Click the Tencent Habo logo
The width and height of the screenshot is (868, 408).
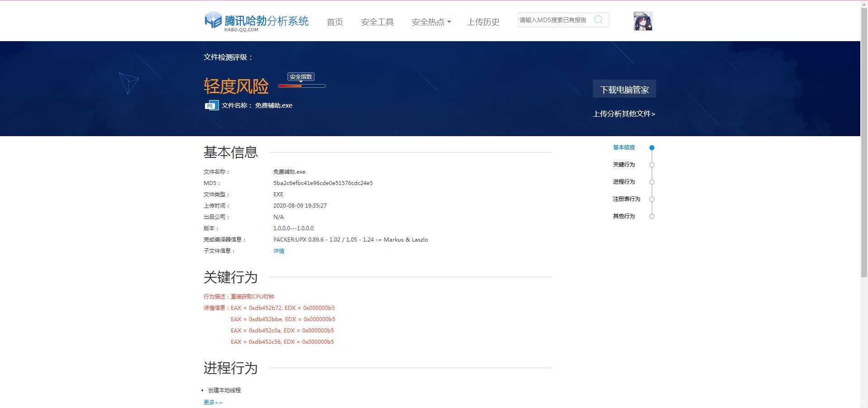[x=257, y=21]
